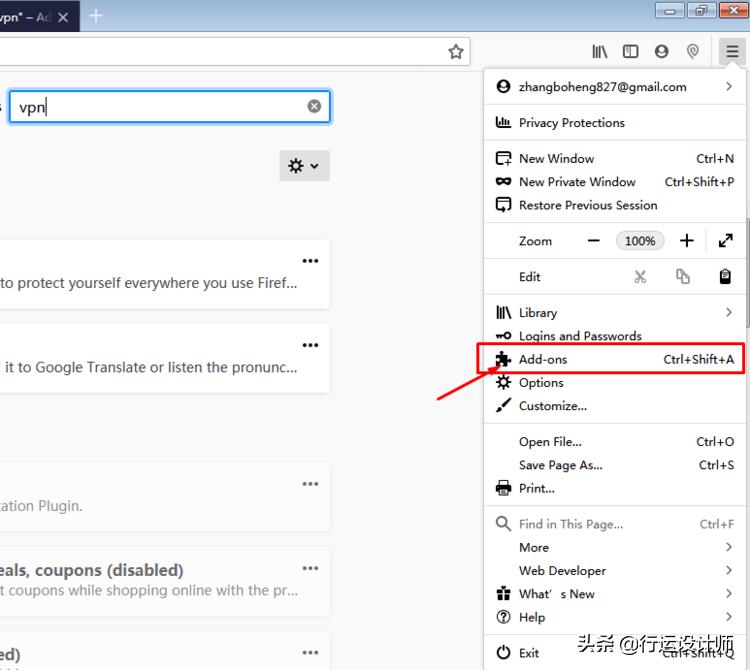
Task: Close the vpn add-ons tab
Action: (x=63, y=18)
